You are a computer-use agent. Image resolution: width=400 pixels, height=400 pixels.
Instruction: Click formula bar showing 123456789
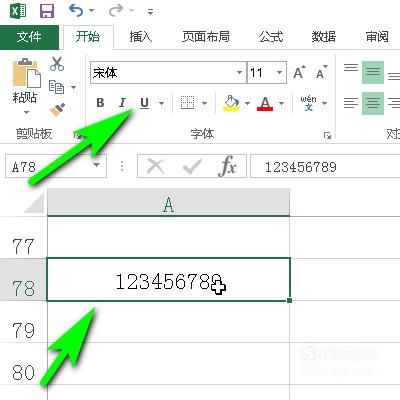click(x=325, y=166)
